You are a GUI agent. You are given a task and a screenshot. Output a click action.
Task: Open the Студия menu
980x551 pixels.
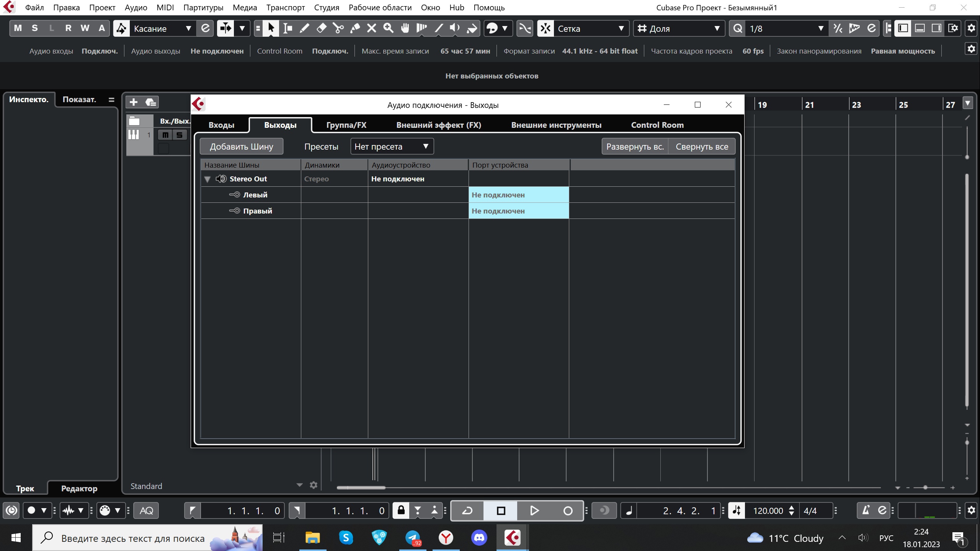point(326,8)
